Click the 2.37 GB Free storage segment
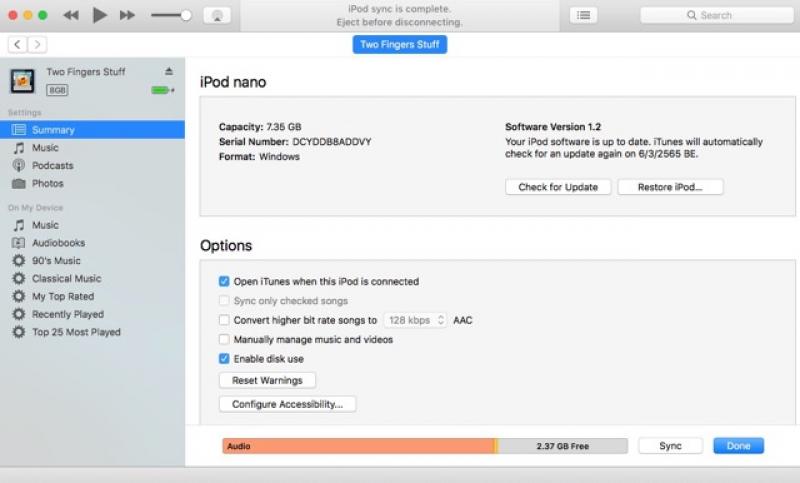The image size is (800, 483). click(x=563, y=446)
